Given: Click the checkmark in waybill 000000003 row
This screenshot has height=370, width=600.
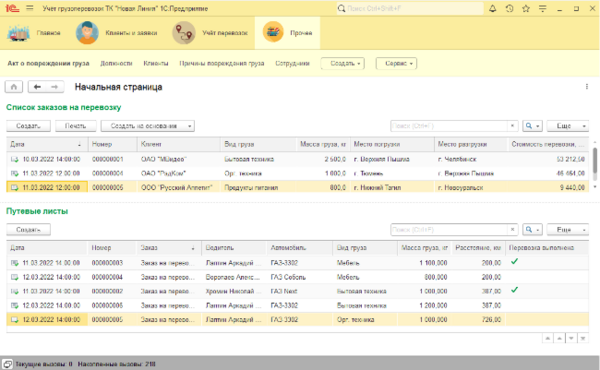Looking at the screenshot, I should tap(514, 262).
